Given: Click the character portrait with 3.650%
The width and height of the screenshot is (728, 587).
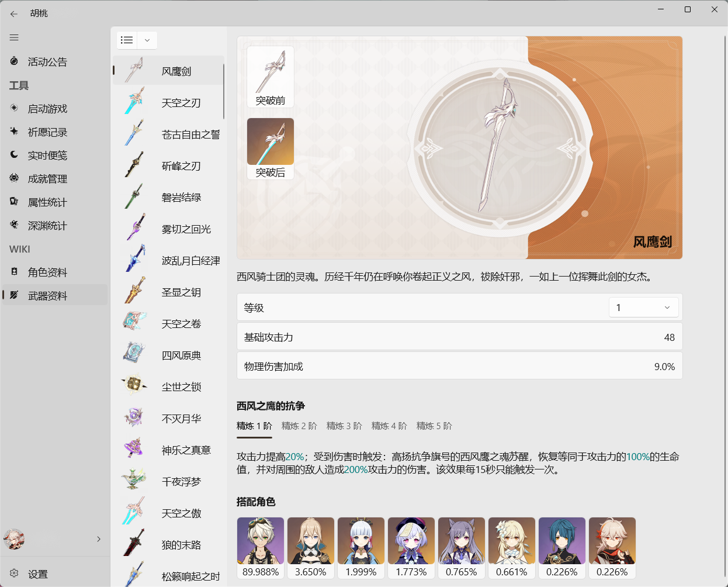Looking at the screenshot, I should pos(311,548).
